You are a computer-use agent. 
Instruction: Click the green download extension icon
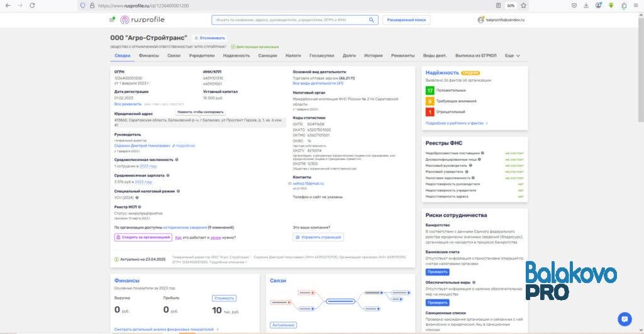611,6
